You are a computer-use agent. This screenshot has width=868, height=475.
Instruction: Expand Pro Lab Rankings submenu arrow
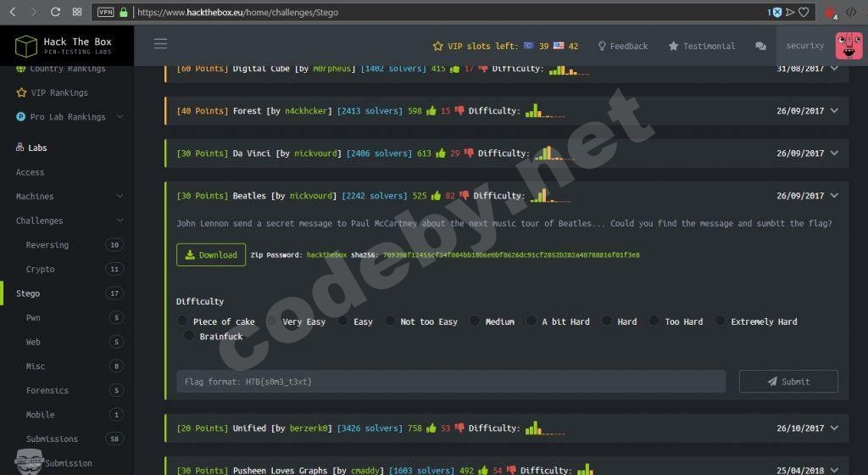coord(120,117)
